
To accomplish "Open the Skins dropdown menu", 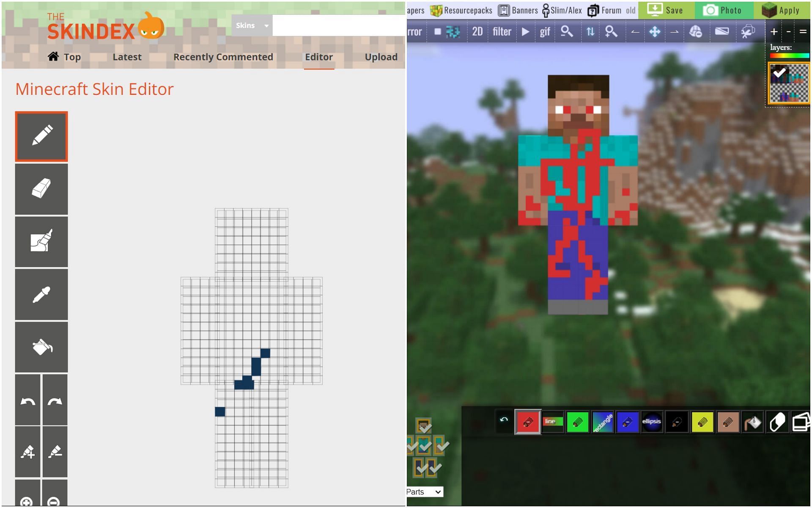I will coord(250,25).
